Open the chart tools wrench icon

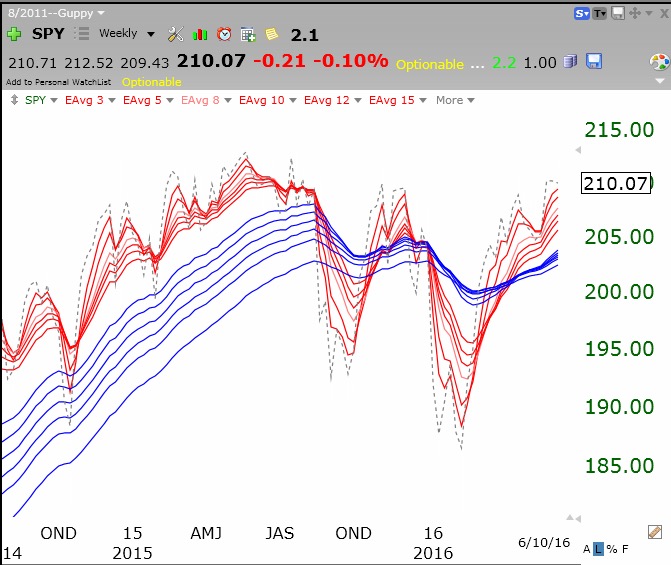click(x=175, y=34)
